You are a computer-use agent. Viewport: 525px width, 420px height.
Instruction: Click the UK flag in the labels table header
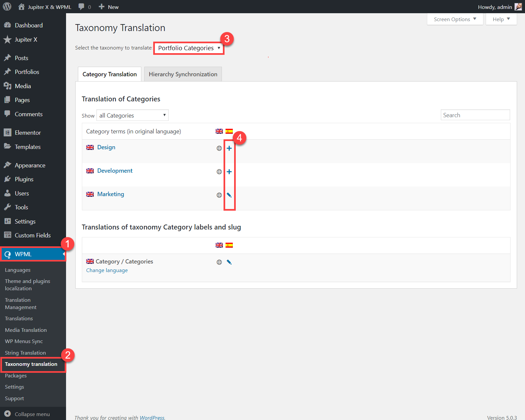click(x=219, y=245)
